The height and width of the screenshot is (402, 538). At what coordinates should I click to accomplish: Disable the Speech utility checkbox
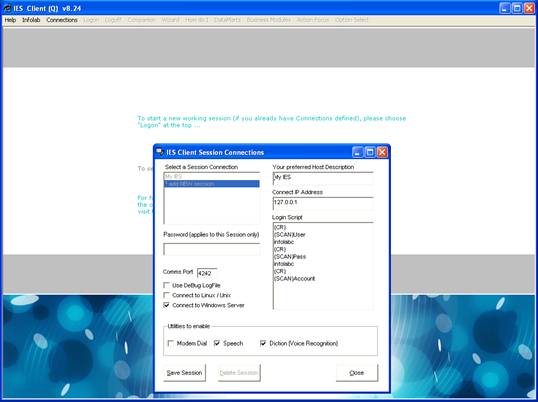(217, 343)
